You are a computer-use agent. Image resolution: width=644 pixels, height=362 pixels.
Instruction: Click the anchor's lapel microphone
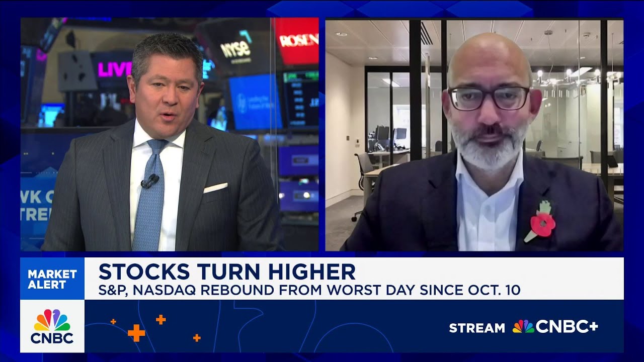pos(149,181)
